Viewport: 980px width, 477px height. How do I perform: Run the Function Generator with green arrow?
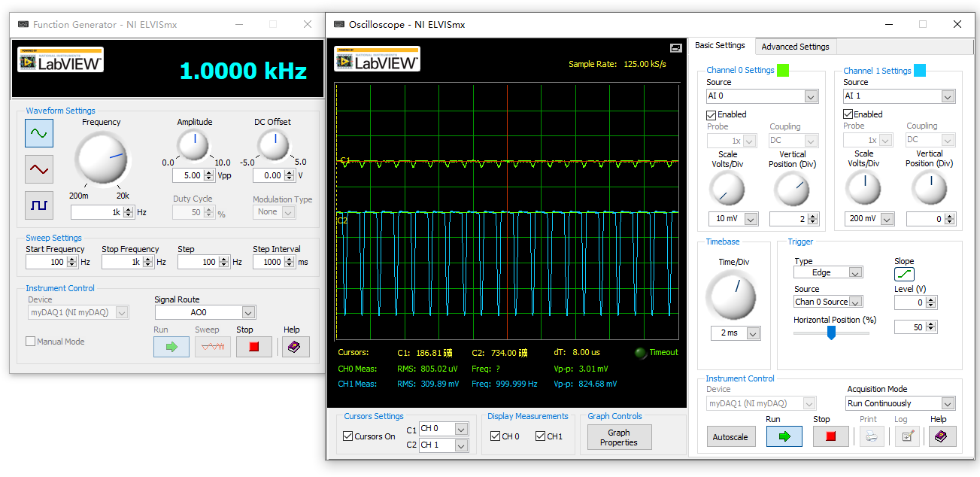[171, 347]
